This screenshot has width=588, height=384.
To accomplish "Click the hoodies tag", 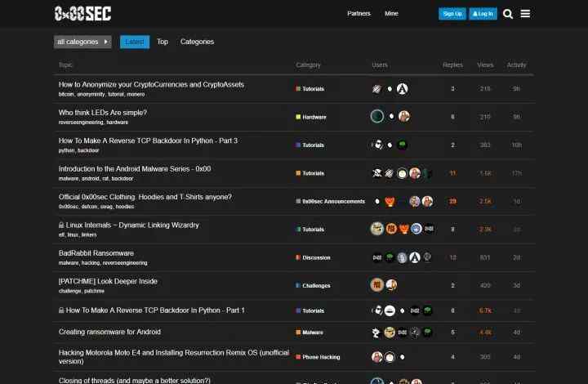I will 124,207.
